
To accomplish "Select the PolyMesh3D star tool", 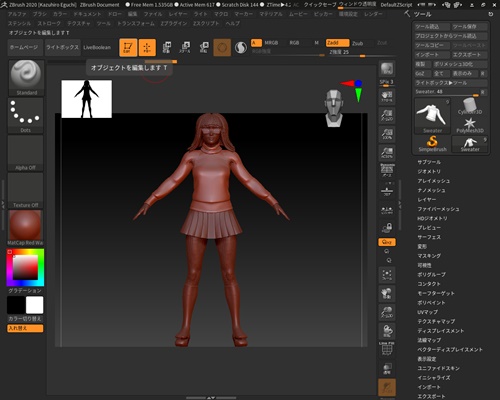I will point(470,125).
